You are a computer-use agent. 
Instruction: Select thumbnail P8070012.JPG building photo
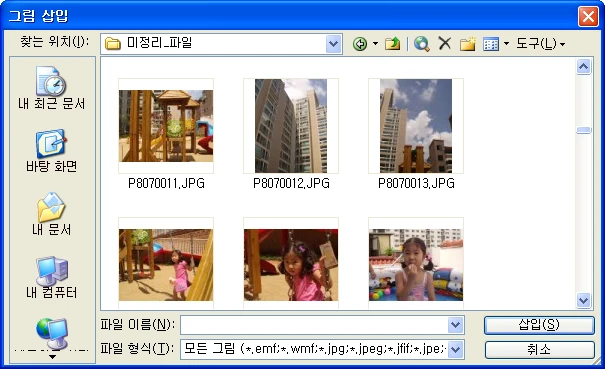[291, 126]
